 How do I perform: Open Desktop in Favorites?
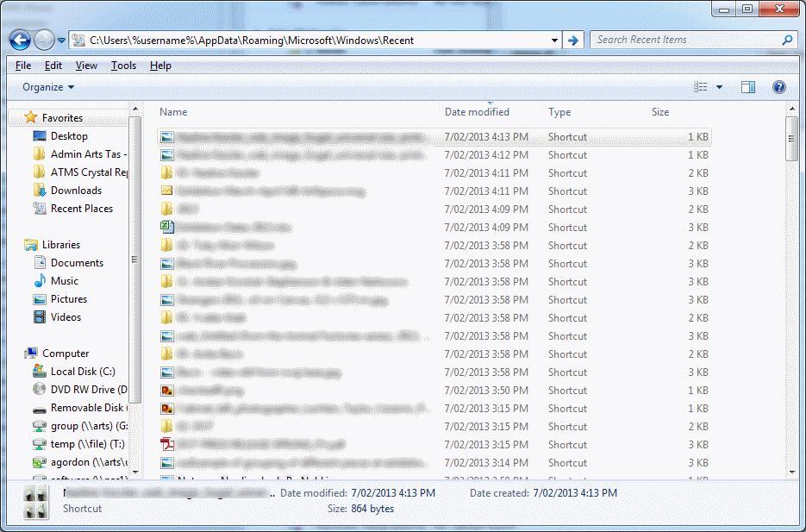[x=69, y=136]
